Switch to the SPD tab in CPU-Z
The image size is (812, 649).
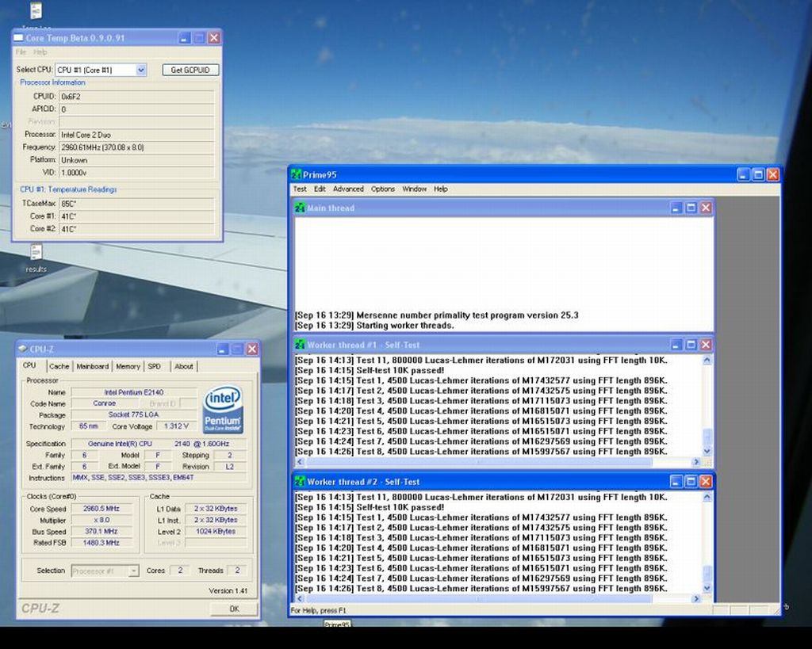155,366
